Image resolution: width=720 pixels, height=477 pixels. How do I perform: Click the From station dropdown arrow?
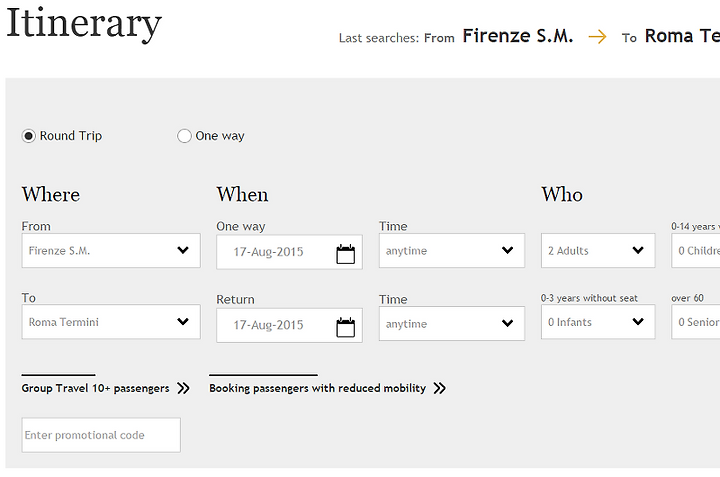tap(183, 250)
